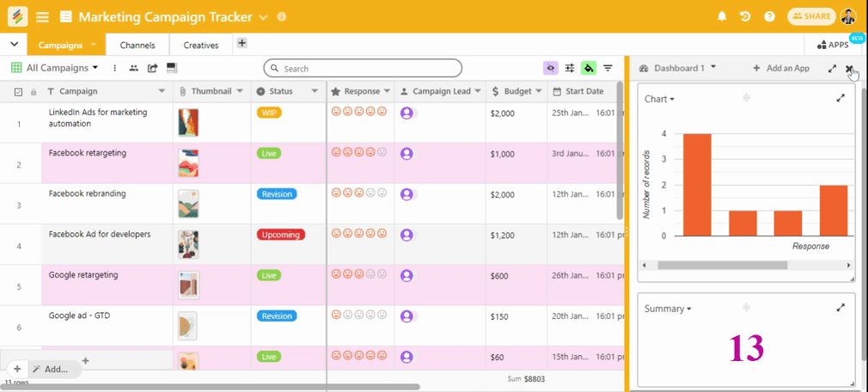Click campaign lead avatar for LinkedIn Ads row
Image resolution: width=868 pixels, height=392 pixels.
[x=406, y=113]
